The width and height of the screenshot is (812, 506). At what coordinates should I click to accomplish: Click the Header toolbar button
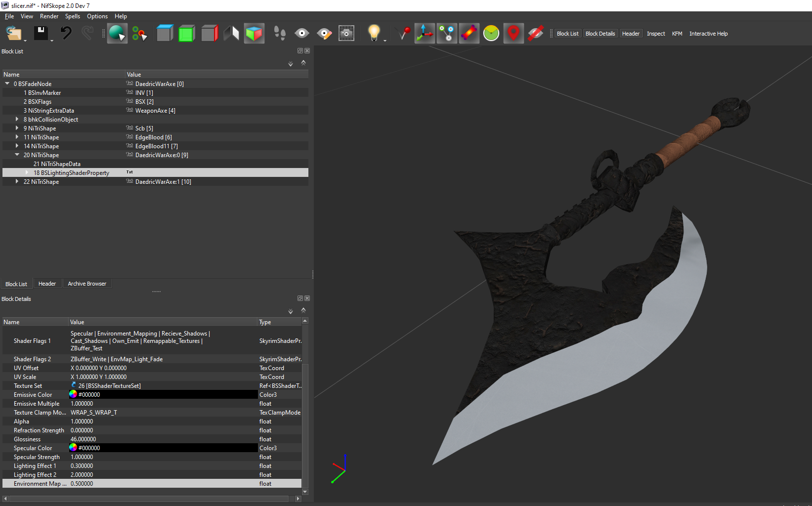[631, 34]
